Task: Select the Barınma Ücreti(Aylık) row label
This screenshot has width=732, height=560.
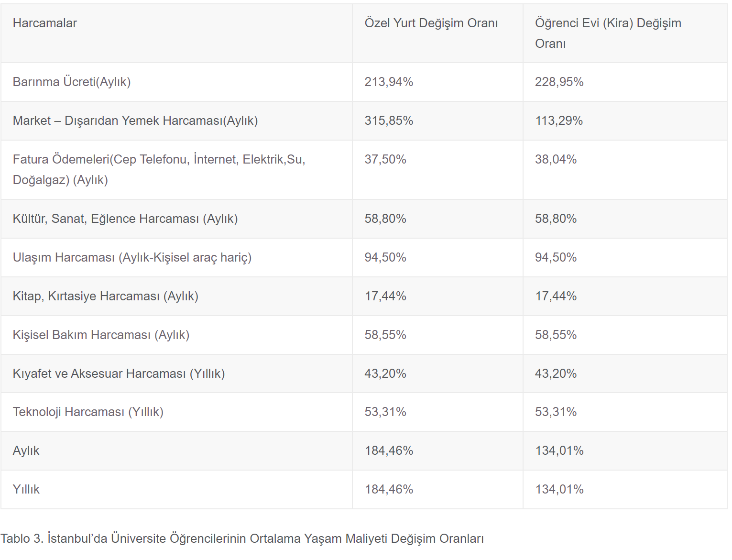Action: point(72,82)
